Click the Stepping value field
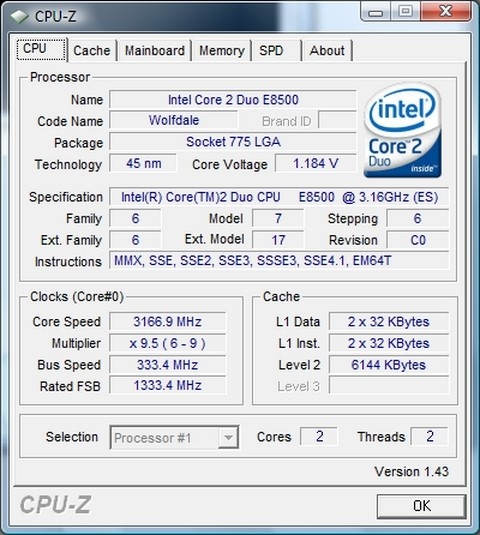Viewport: 480px width, 535px height. pyautogui.click(x=418, y=218)
